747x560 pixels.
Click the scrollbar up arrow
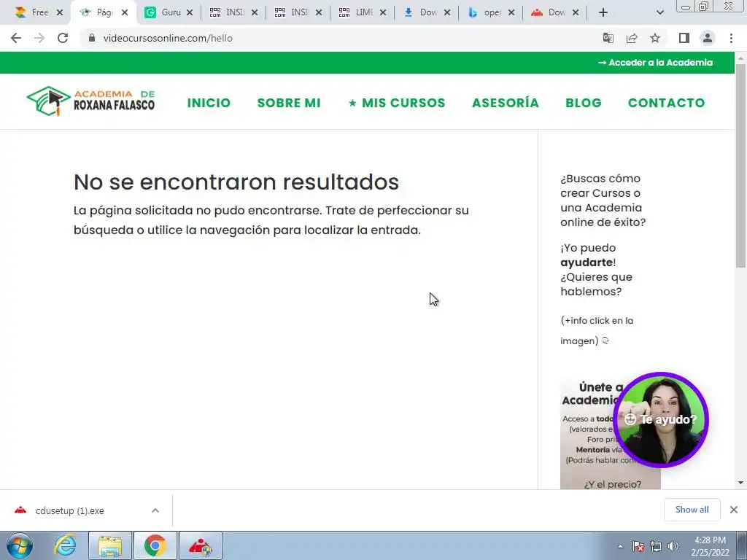740,58
